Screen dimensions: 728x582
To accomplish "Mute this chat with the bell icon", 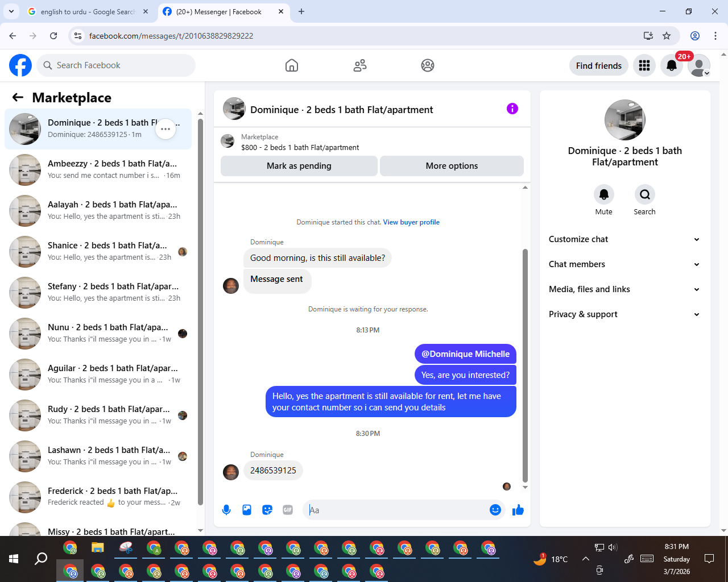I will (x=604, y=194).
